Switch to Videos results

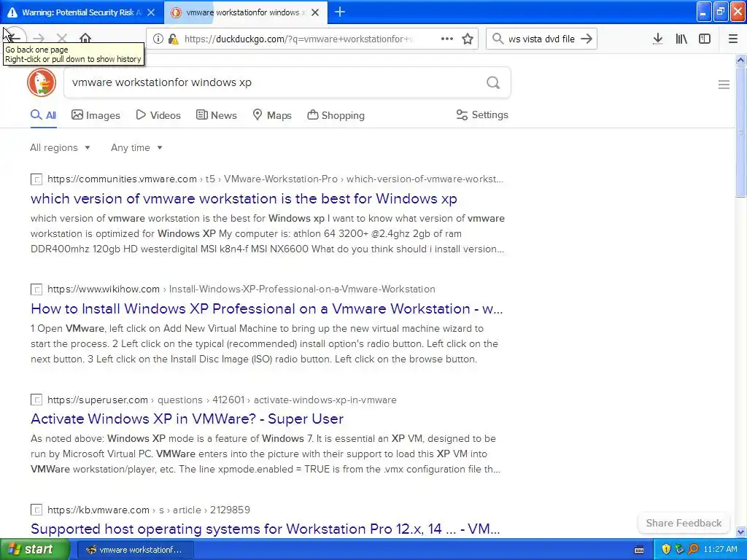click(x=158, y=115)
